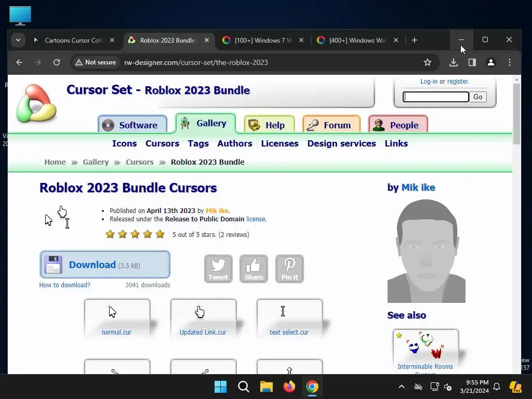Image resolution: width=532 pixels, height=399 pixels.
Task: Open the Authors submenu link
Action: pyautogui.click(x=235, y=143)
